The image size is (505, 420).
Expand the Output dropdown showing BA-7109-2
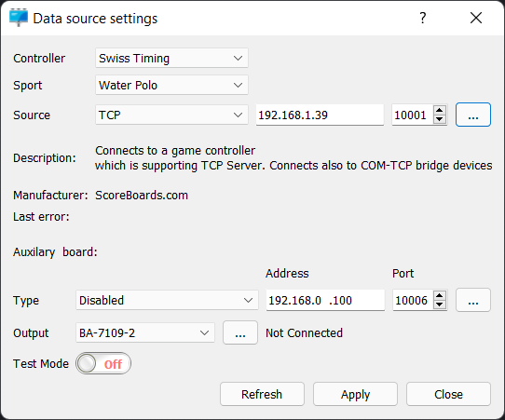(145, 332)
